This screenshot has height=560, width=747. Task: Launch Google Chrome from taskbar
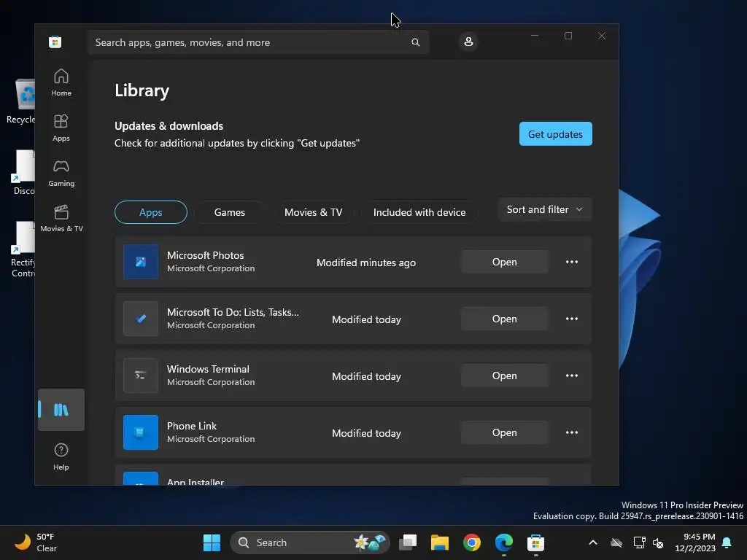pos(472,542)
